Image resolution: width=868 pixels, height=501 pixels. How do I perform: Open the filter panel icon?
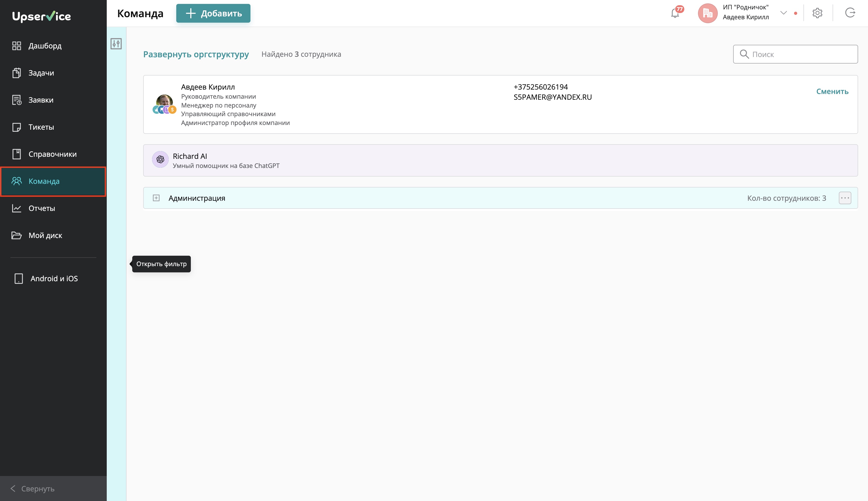pos(116,44)
